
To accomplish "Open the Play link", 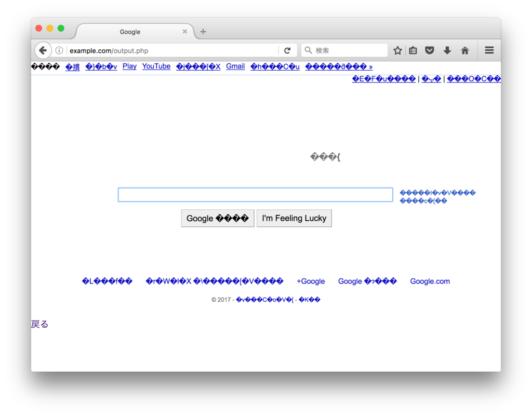I will pos(129,66).
